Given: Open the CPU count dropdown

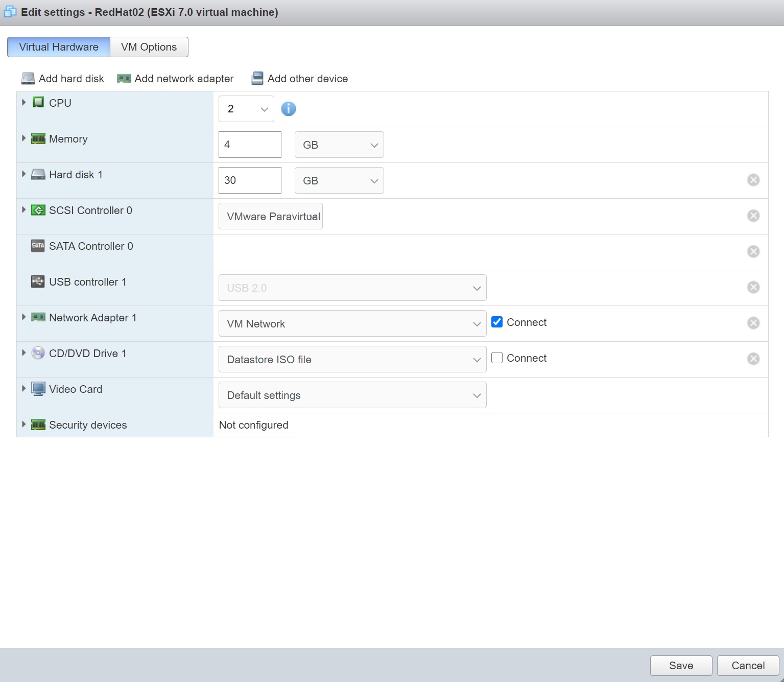Looking at the screenshot, I should pos(246,109).
